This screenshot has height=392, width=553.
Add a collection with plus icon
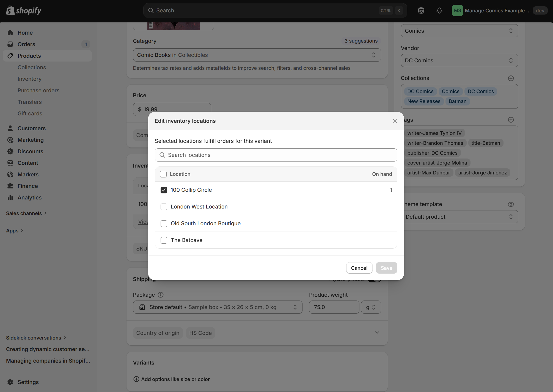(511, 78)
